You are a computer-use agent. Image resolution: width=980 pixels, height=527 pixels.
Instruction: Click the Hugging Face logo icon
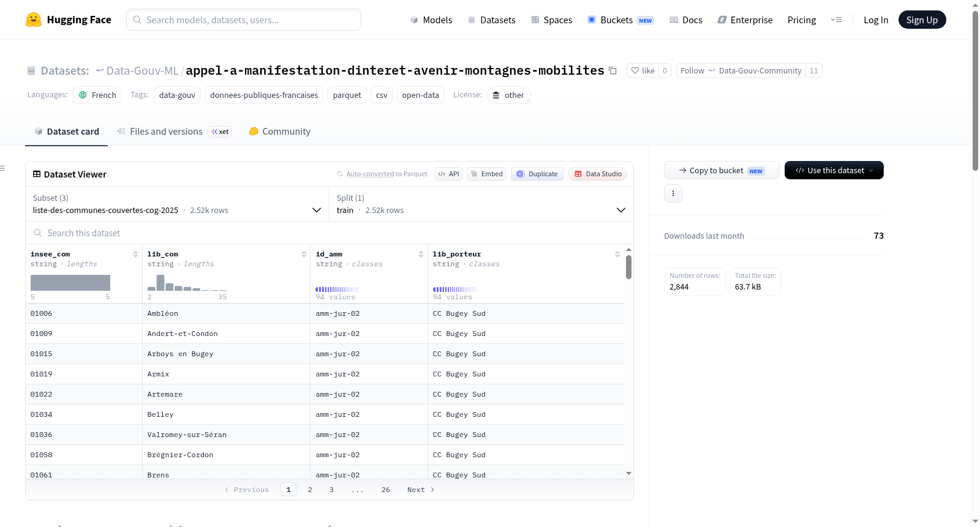pos(34,20)
